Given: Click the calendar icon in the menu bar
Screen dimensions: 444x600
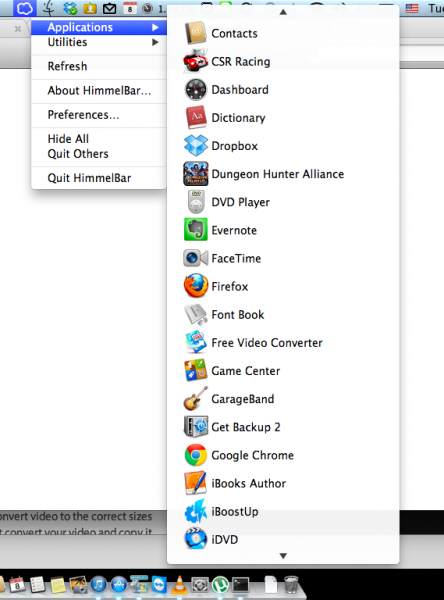Looking at the screenshot, I should 130,8.
